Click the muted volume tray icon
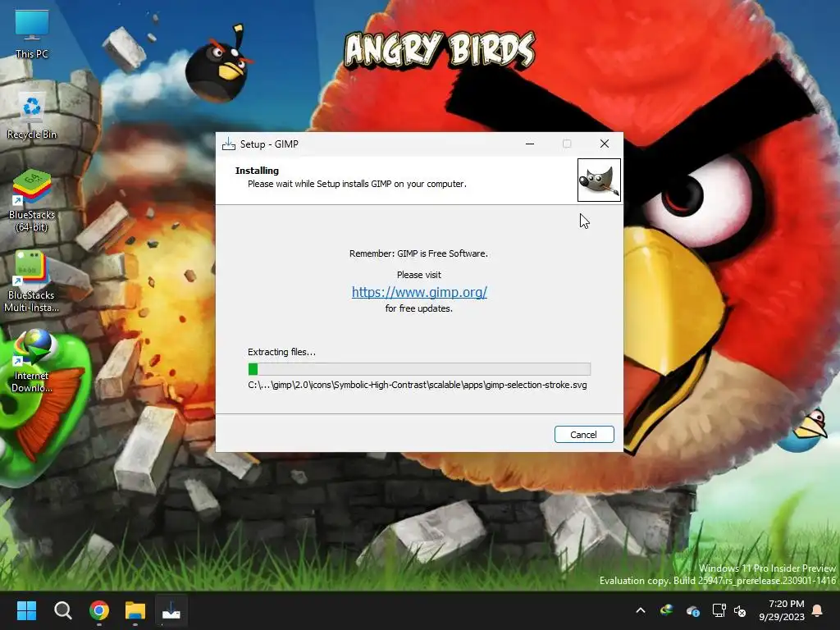840x630 pixels. [741, 610]
